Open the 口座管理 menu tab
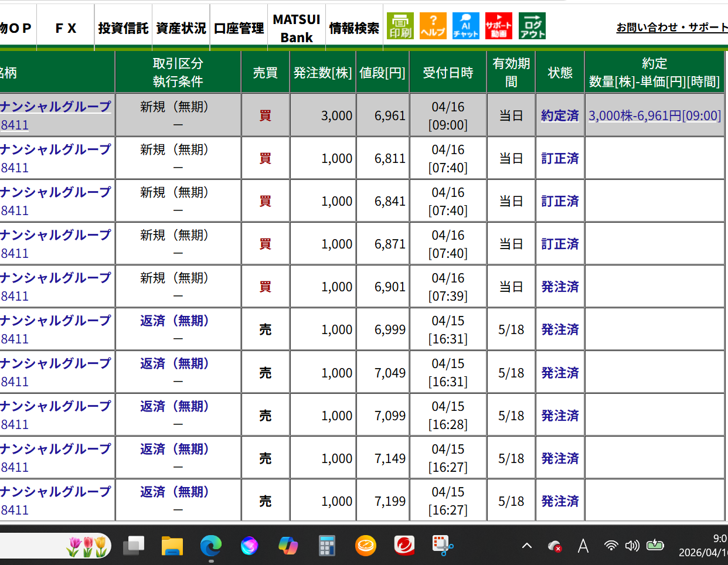Image resolution: width=728 pixels, height=565 pixels. 239,28
